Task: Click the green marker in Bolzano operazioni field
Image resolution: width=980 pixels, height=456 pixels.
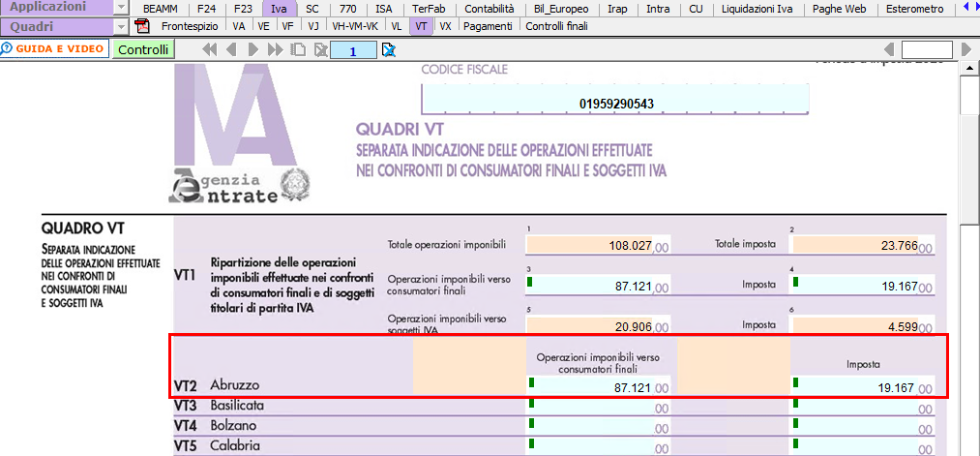Action: click(531, 423)
